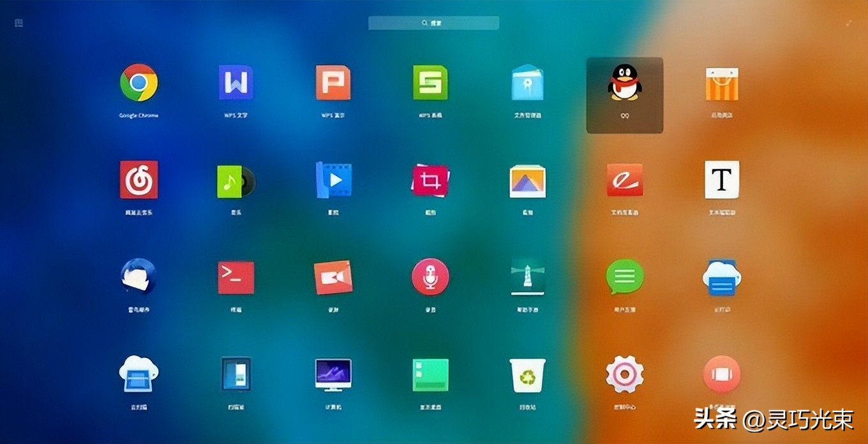Click the green Show Desktop icon

[x=430, y=374]
